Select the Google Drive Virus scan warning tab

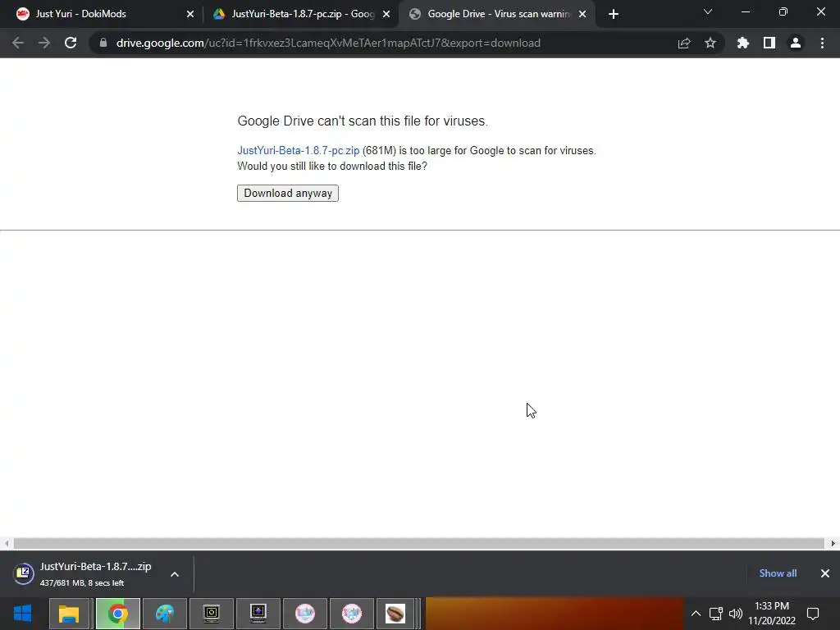pos(496,14)
